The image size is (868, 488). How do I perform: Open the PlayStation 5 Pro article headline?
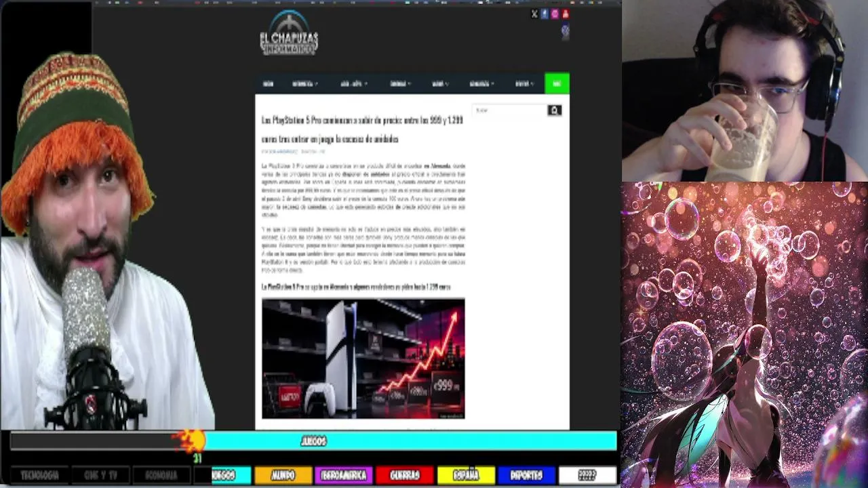362,129
